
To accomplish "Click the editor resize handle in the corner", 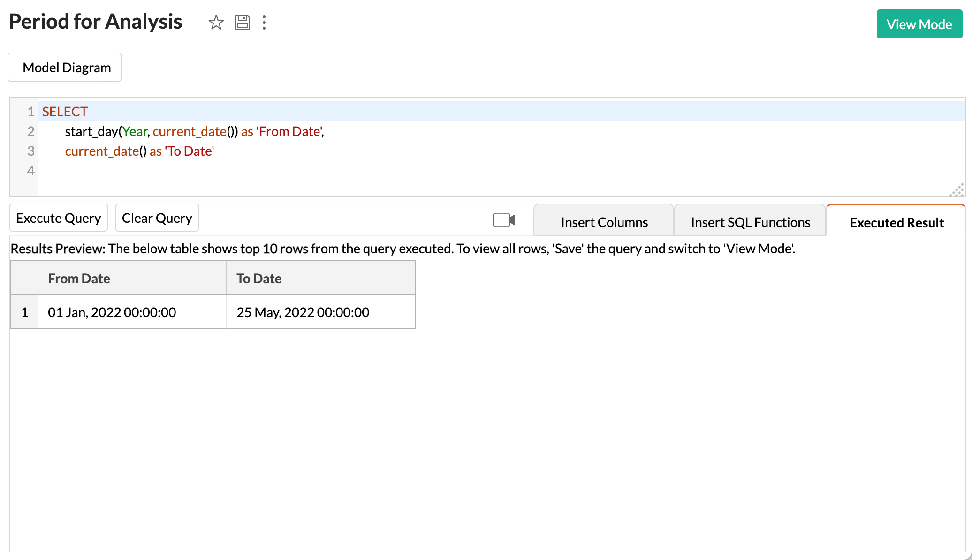I will pos(957,190).
